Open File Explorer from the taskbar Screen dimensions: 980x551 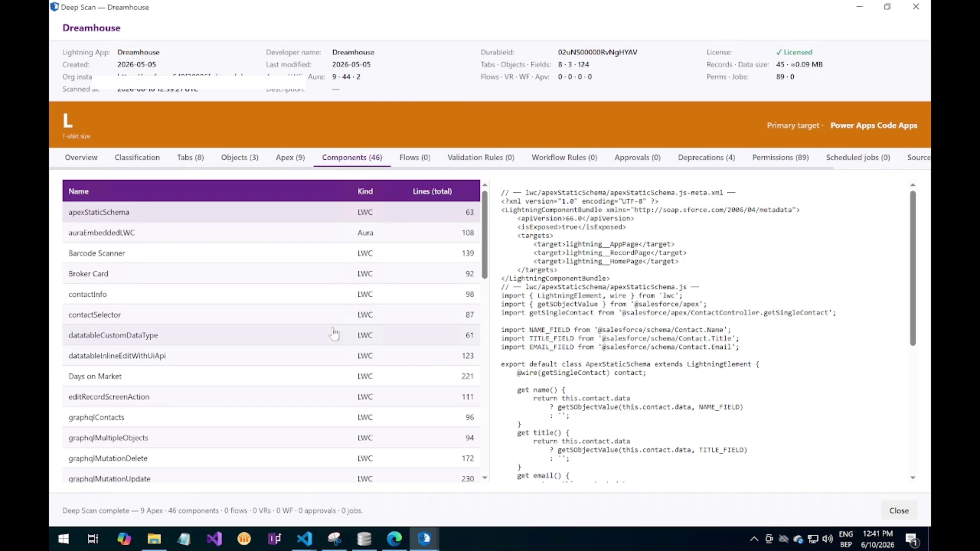click(154, 539)
